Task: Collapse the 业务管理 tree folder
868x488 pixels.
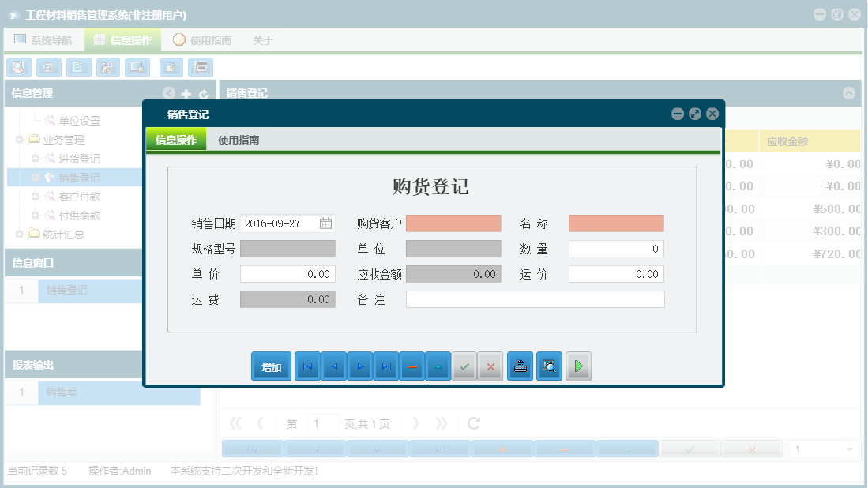Action: 19,139
